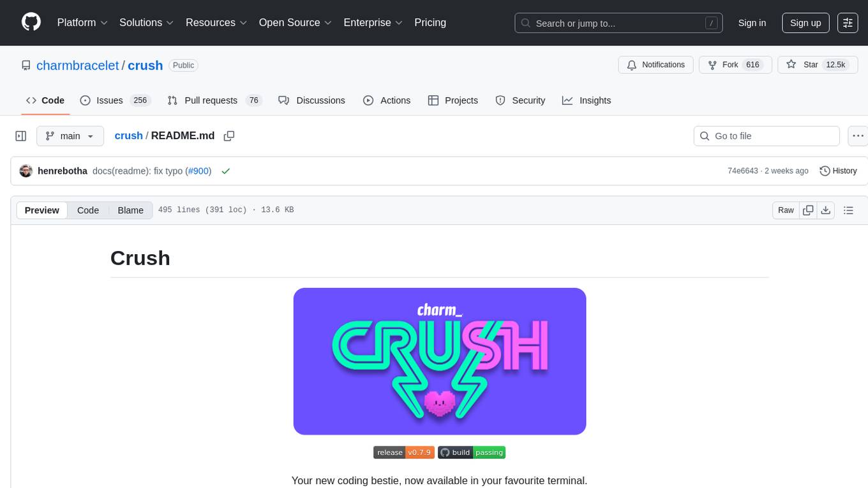This screenshot has width=868, height=488.
Task: Open the build passing badge
Action: (x=472, y=452)
